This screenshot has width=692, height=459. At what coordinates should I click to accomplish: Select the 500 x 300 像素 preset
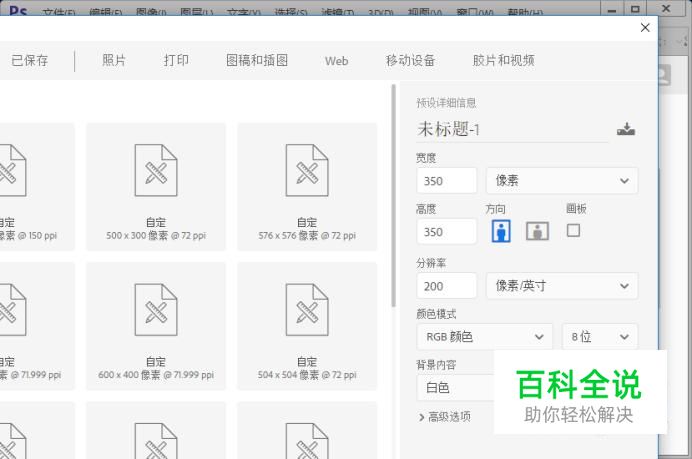(156, 187)
